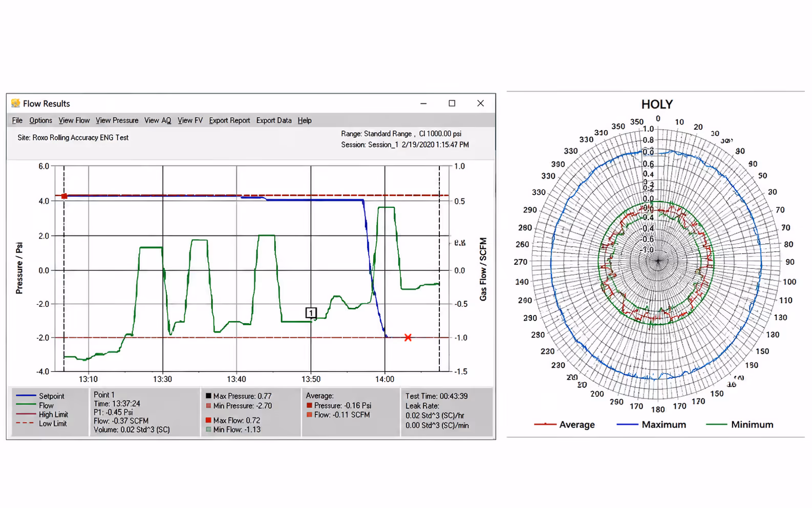Open the View FV menu
Image resolution: width=812 pixels, height=508 pixels.
(190, 120)
